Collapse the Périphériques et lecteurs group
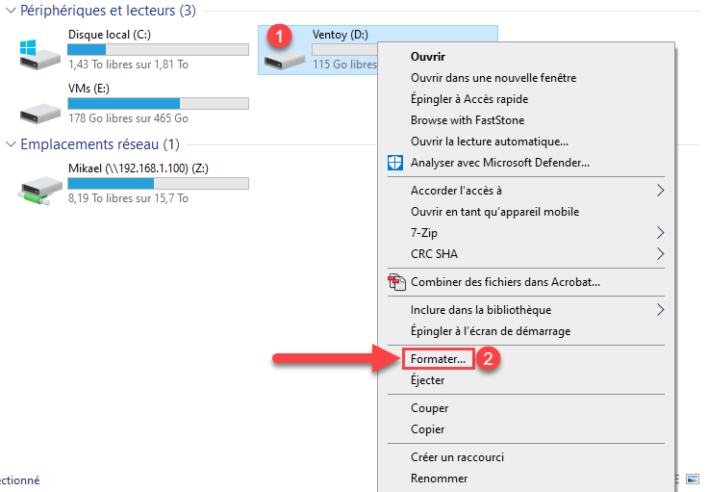Screen dimensions: 708x492 (11, 10)
